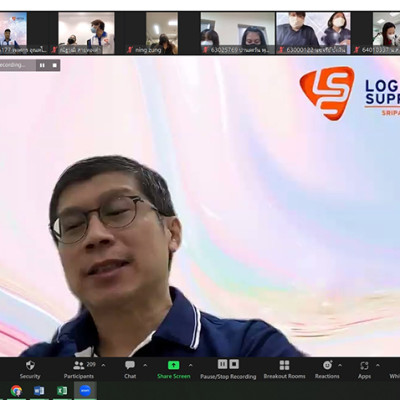
Task: Stop recording via top-left recording indicator
Action: pyautogui.click(x=54, y=65)
